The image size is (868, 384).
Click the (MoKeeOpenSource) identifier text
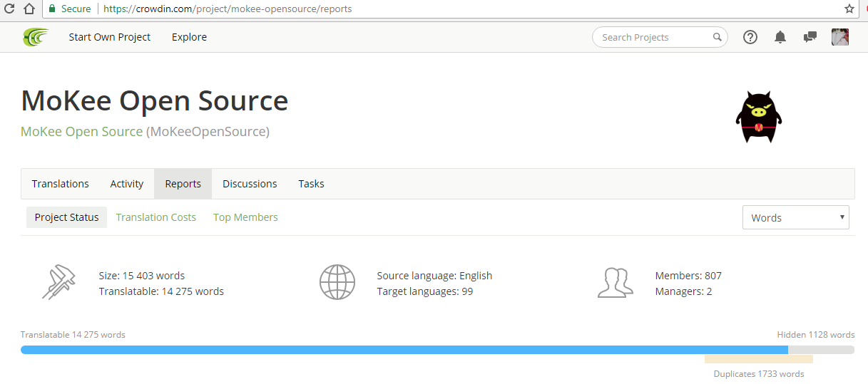pos(208,132)
